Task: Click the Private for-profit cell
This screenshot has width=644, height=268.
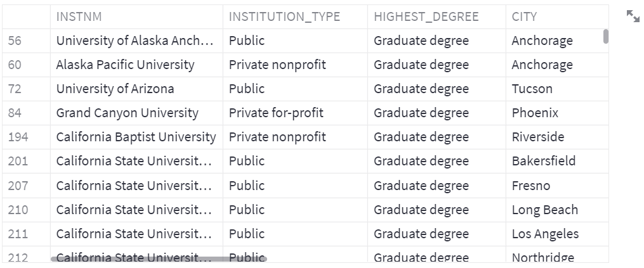Action: tap(276, 113)
